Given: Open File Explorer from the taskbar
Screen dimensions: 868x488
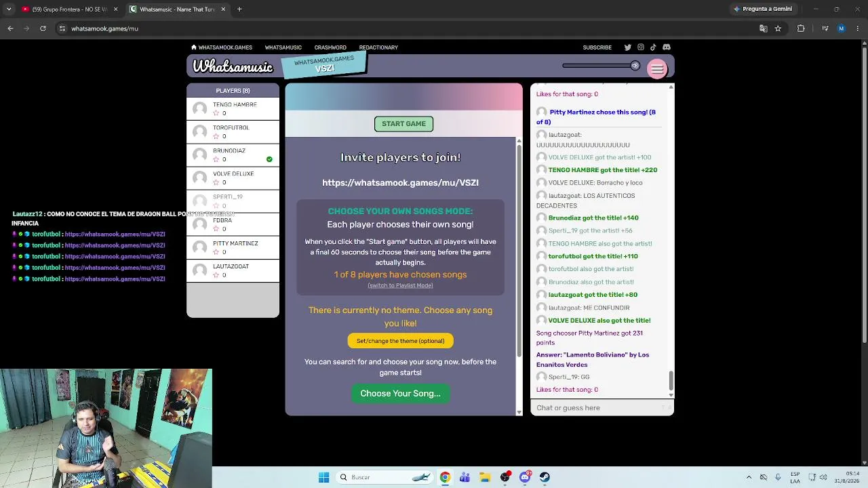Looking at the screenshot, I should (485, 477).
